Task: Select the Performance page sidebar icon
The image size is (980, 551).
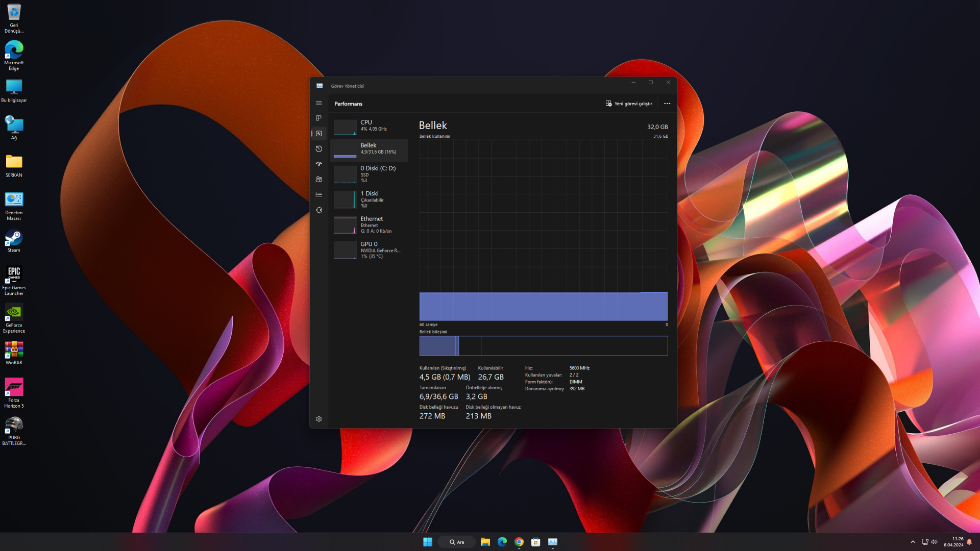Action: tap(318, 133)
